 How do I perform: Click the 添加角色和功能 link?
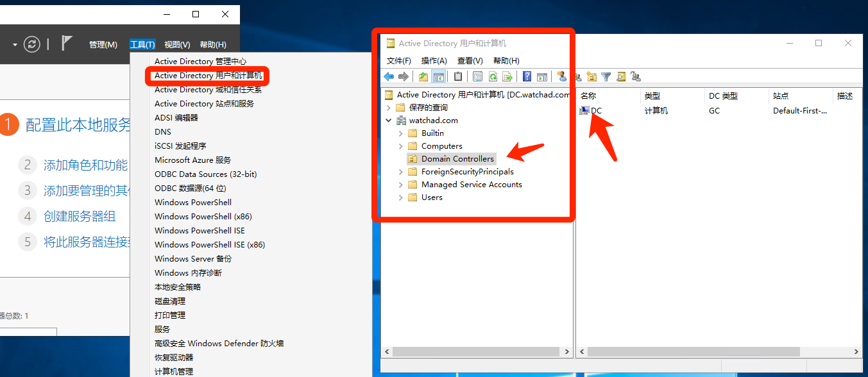(85, 165)
